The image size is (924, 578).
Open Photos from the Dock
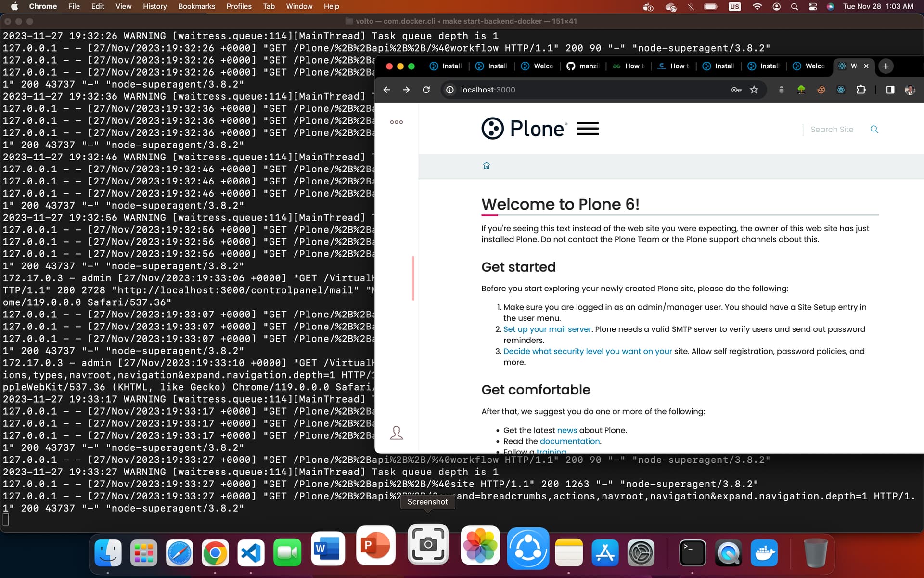pyautogui.click(x=480, y=545)
